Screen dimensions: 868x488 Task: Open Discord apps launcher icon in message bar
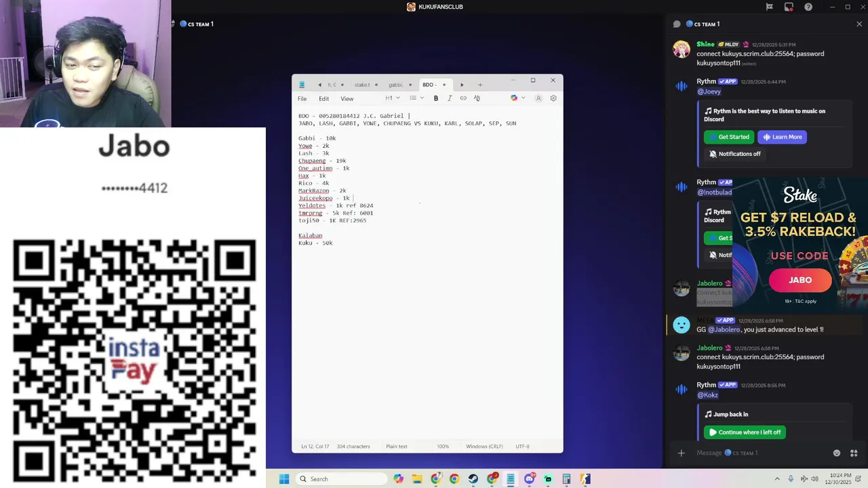click(x=854, y=453)
